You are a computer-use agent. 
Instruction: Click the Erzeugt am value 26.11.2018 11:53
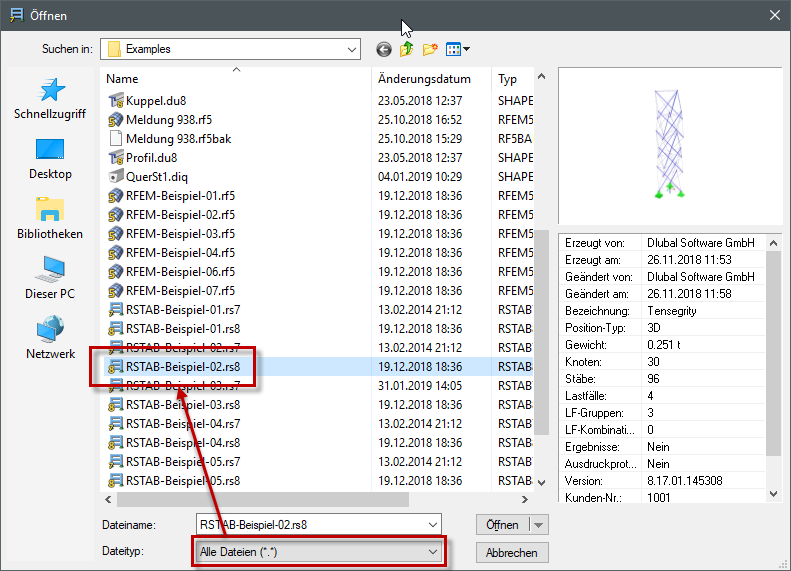tap(689, 260)
